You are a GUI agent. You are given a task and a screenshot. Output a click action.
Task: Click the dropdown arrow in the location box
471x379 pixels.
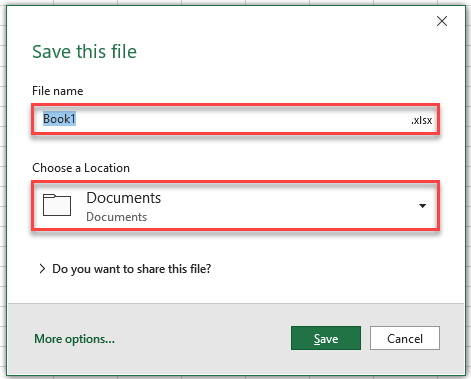[422, 206]
